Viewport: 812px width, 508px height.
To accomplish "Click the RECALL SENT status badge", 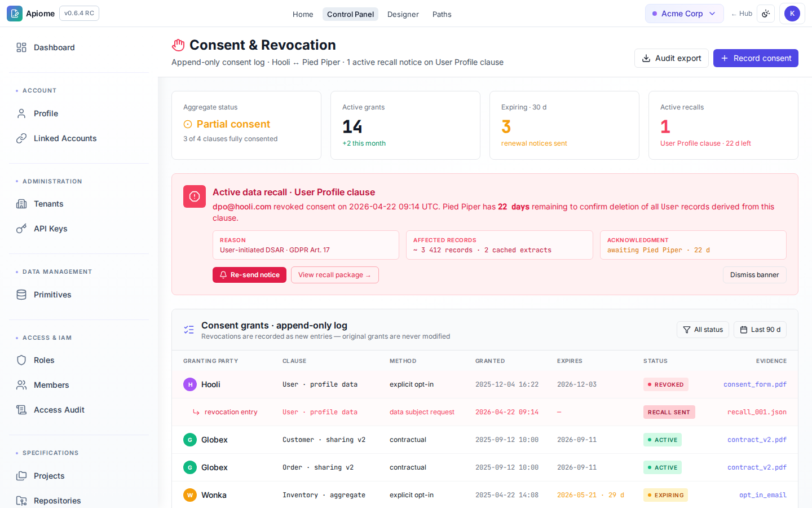I will click(669, 412).
